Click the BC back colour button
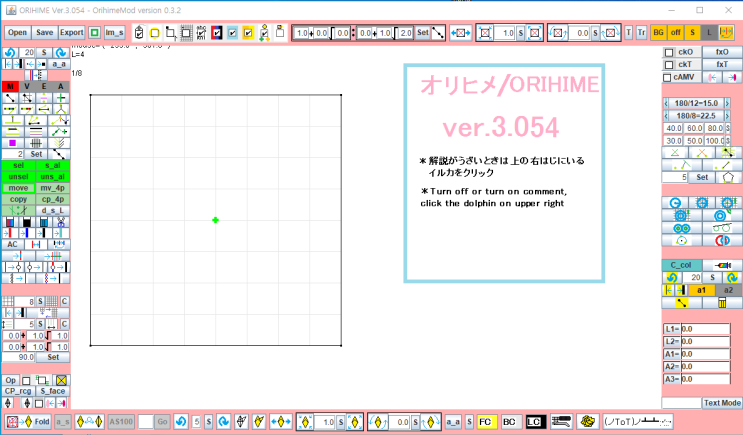 tap(509, 421)
